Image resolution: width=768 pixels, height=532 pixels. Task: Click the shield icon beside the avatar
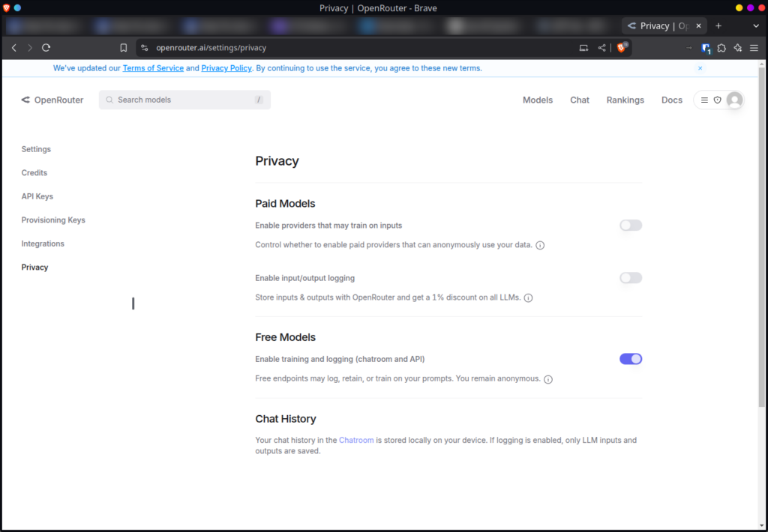718,100
